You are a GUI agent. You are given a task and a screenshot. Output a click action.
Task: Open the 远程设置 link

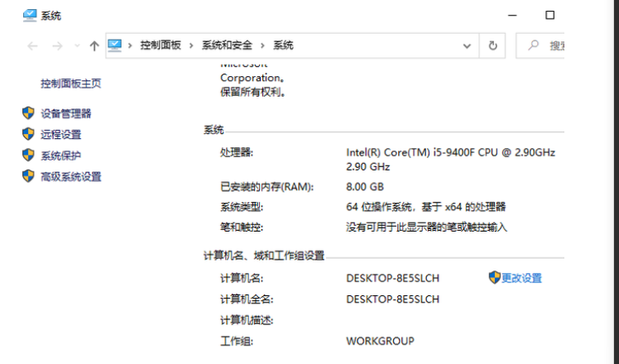pyautogui.click(x=61, y=134)
